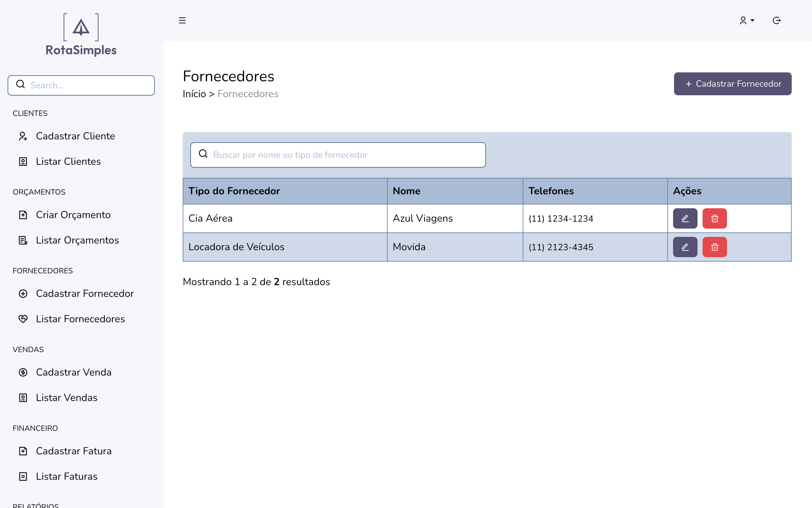Select the Locadora de Veículos cell
Viewport: 812px width, 508px height.
coord(285,247)
